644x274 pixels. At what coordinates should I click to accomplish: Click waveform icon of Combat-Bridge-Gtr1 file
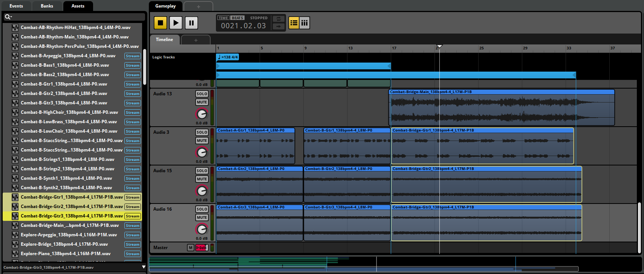click(15, 197)
